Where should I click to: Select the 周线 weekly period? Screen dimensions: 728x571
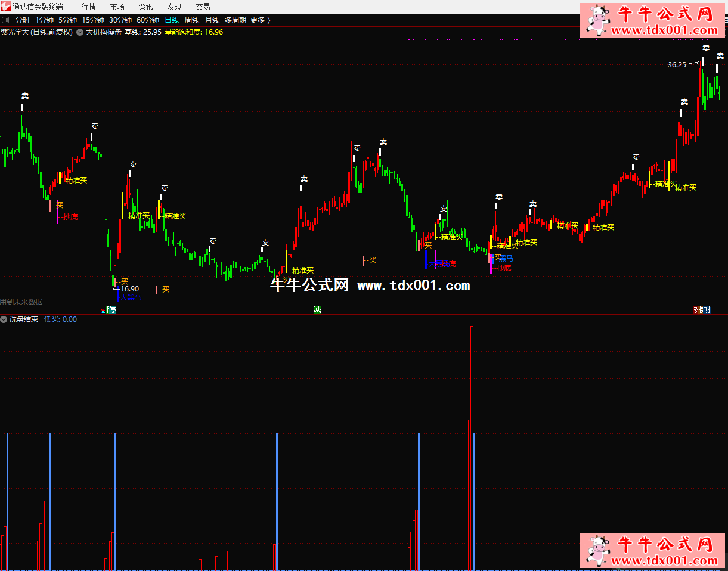pyautogui.click(x=192, y=20)
